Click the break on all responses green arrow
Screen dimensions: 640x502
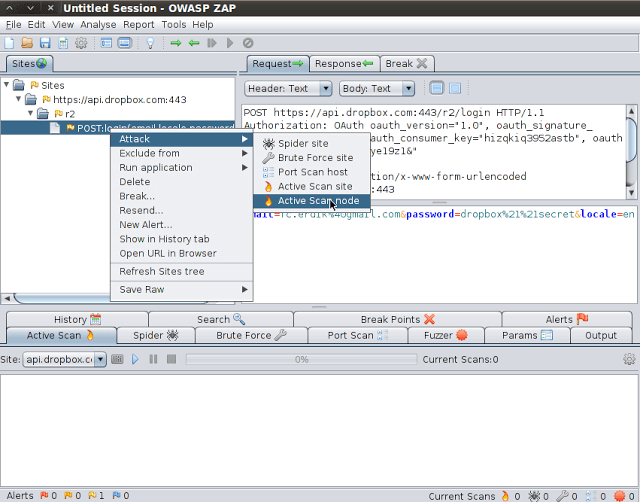click(194, 43)
